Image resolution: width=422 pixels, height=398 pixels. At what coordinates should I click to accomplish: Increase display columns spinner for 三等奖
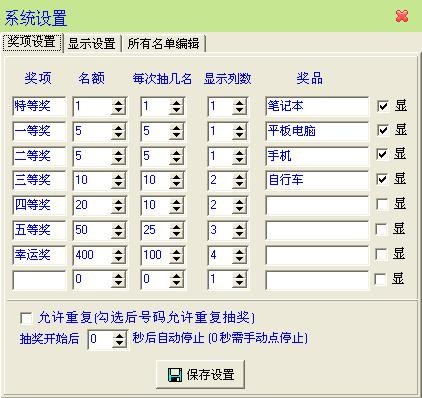(x=239, y=177)
